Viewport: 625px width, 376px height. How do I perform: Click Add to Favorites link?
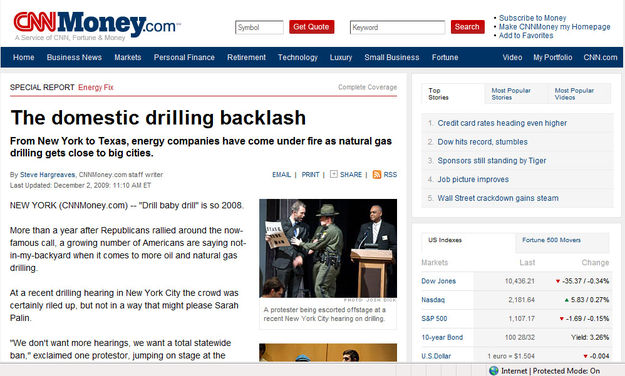tap(526, 35)
